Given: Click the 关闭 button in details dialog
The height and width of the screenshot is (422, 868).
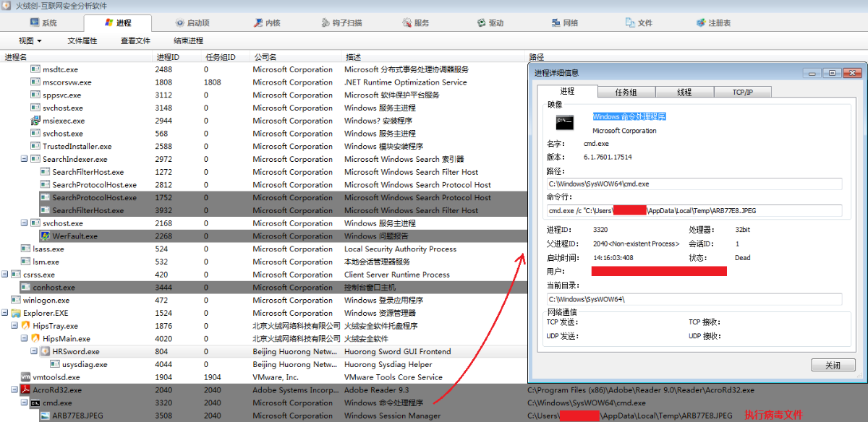Looking at the screenshot, I should (833, 365).
